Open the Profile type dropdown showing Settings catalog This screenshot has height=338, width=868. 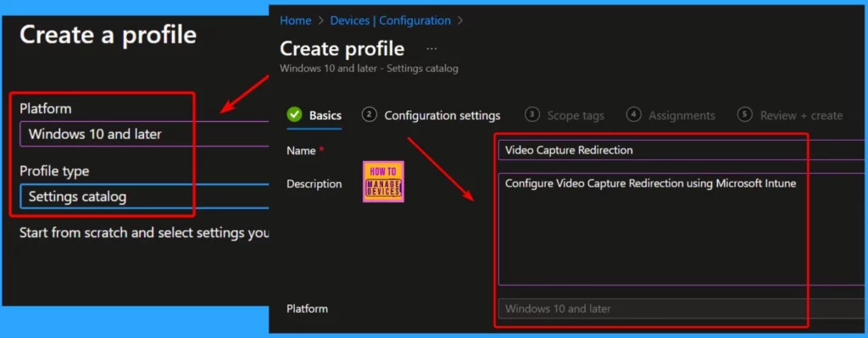(144, 197)
